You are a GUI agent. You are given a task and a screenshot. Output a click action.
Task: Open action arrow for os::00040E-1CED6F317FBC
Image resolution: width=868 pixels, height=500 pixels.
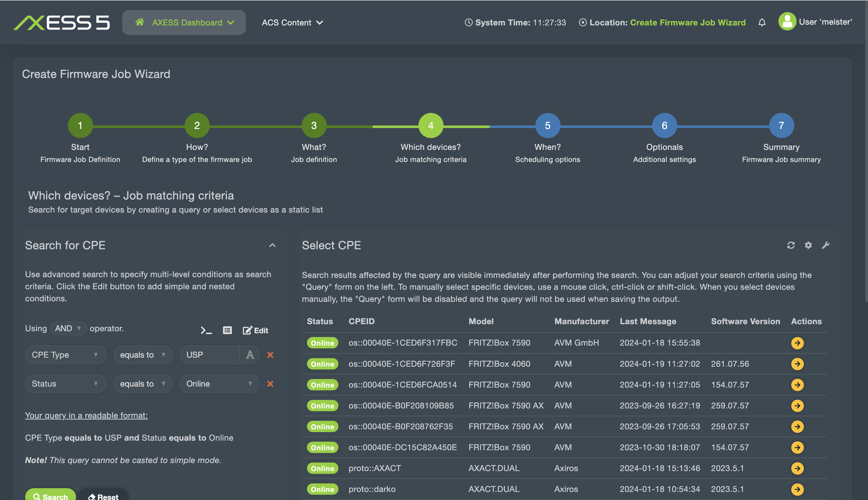[797, 343]
